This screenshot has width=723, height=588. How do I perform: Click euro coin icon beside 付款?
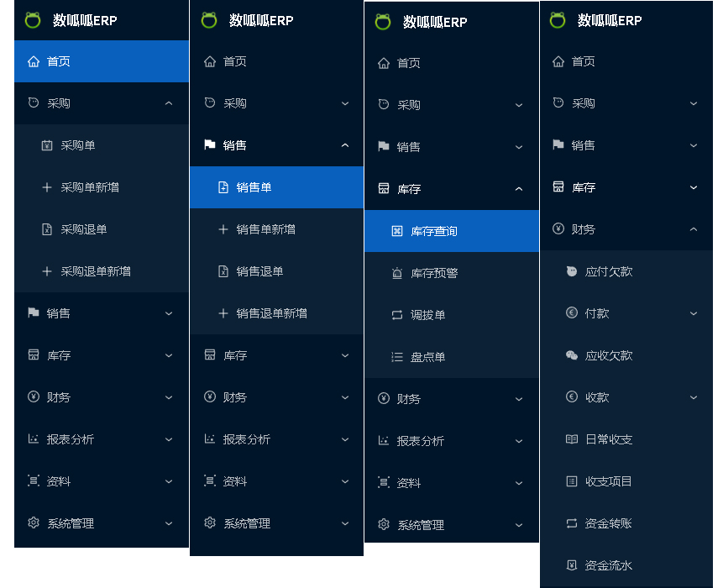572,312
